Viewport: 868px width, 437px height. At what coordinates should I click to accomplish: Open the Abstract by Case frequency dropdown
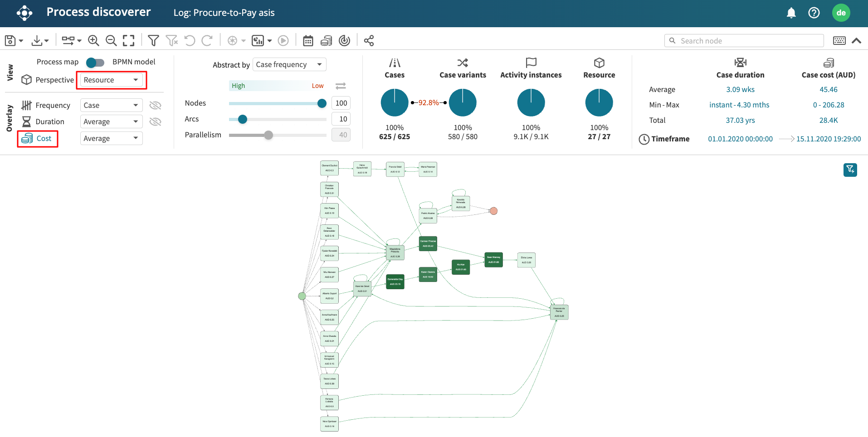tap(289, 65)
